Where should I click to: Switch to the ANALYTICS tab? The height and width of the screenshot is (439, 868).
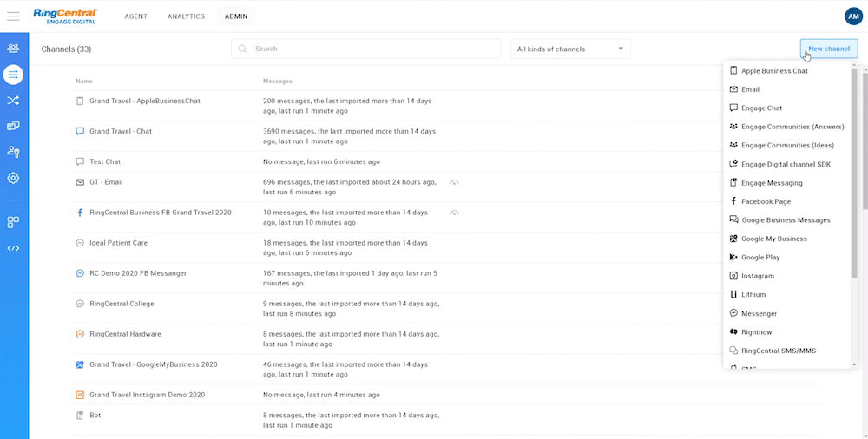(187, 16)
